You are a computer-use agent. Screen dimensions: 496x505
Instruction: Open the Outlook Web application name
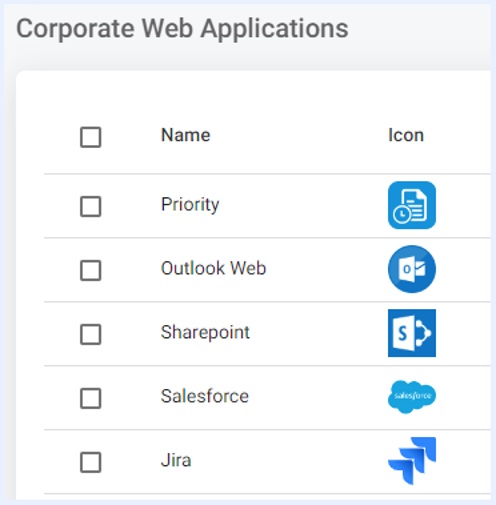(213, 268)
